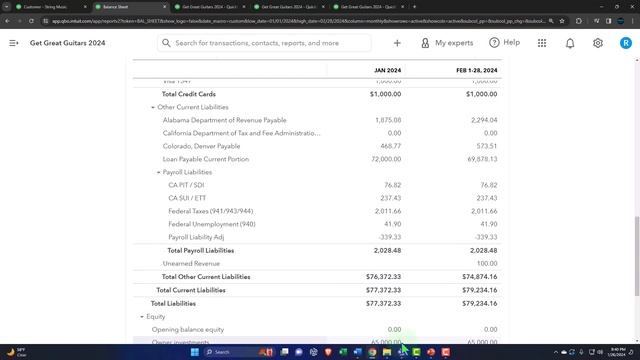
Task: Open the Help question mark icon
Action: [494, 42]
